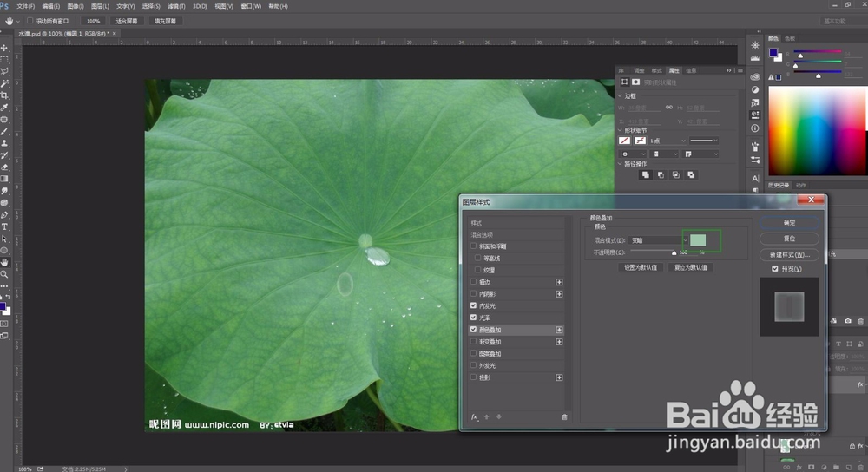Select the Magic Wand tool
This screenshot has width=868, height=472.
pyautogui.click(x=4, y=83)
